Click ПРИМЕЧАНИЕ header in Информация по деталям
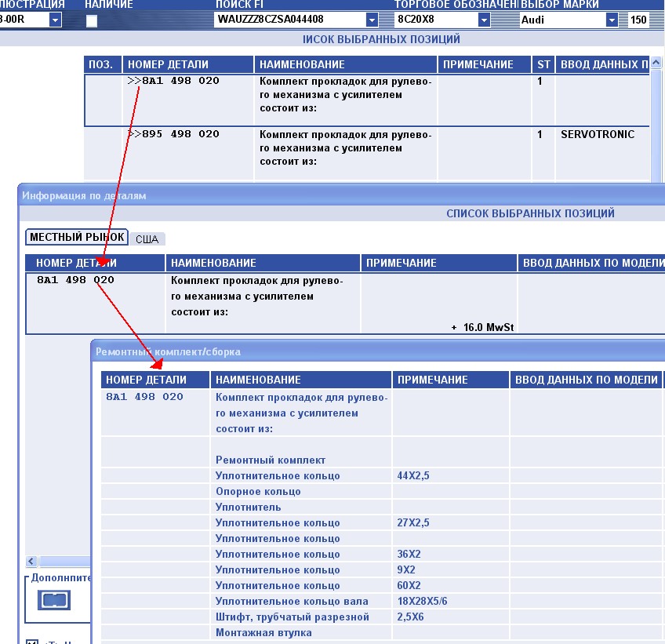The width and height of the screenshot is (665, 644). click(439, 263)
